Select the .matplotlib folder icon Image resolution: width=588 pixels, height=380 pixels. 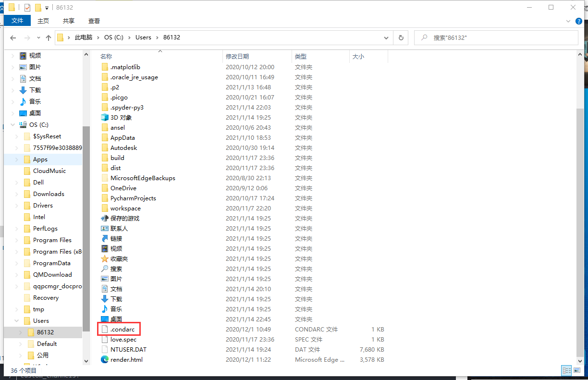pos(105,67)
